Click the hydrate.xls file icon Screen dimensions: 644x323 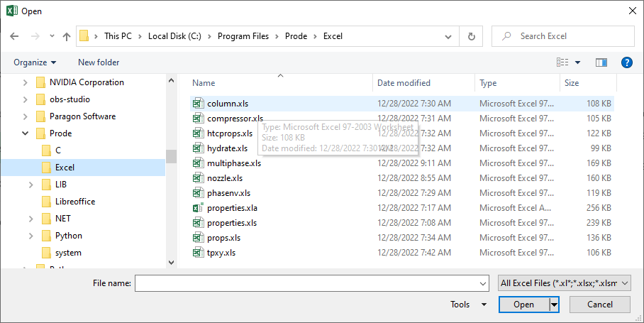pos(198,148)
